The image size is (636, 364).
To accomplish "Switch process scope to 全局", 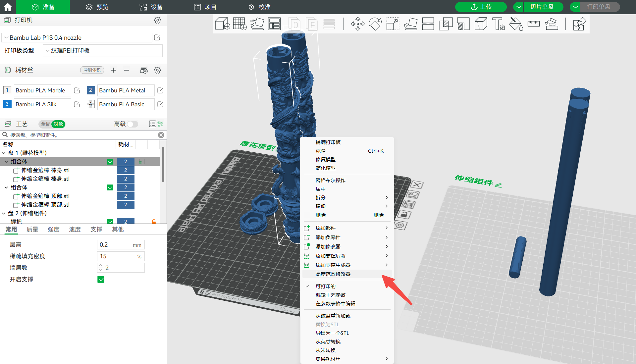I will coord(45,124).
